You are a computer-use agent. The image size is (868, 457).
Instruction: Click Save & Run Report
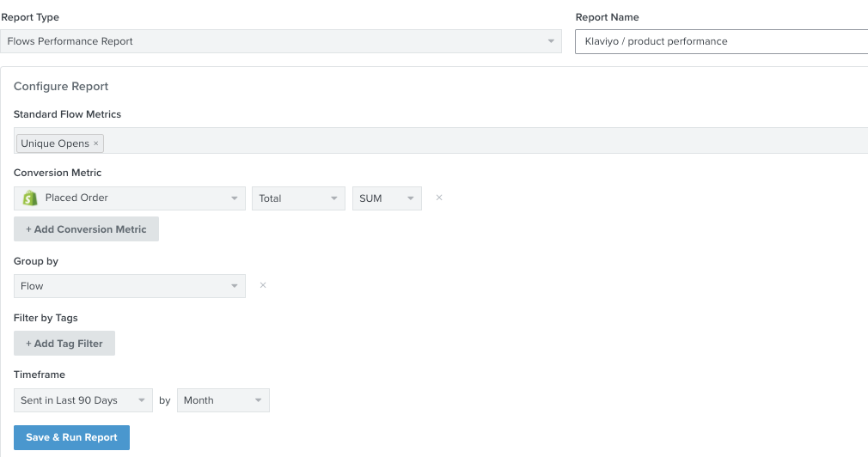[x=71, y=437]
